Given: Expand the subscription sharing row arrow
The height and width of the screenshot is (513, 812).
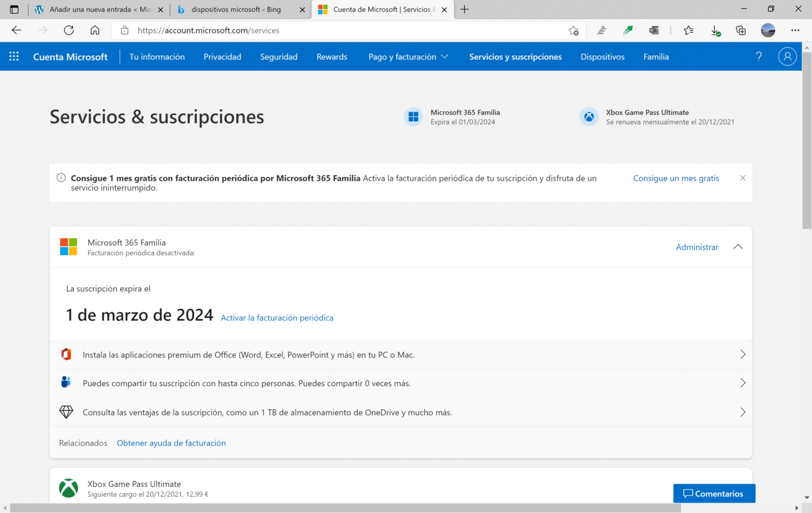Looking at the screenshot, I should click(x=743, y=382).
